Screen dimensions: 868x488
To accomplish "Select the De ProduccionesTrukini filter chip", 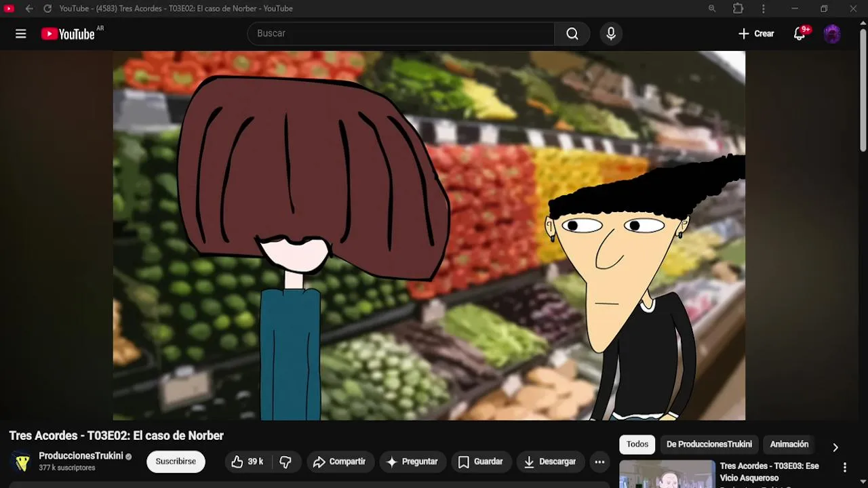I will 709,445.
